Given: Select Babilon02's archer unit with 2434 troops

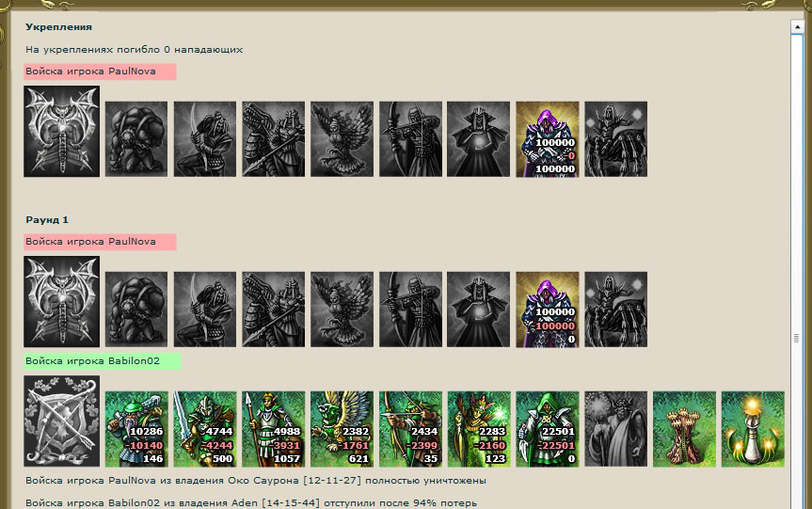Looking at the screenshot, I should tap(410, 429).
